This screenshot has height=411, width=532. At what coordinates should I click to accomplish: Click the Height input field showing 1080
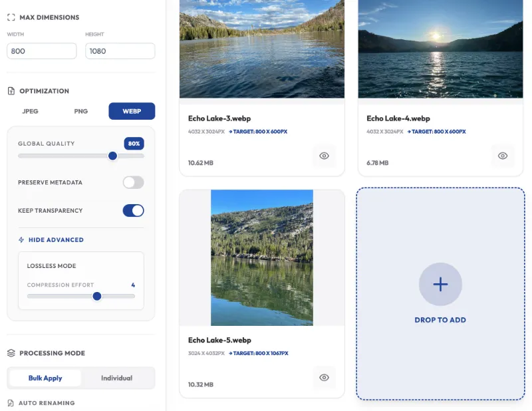pos(120,51)
